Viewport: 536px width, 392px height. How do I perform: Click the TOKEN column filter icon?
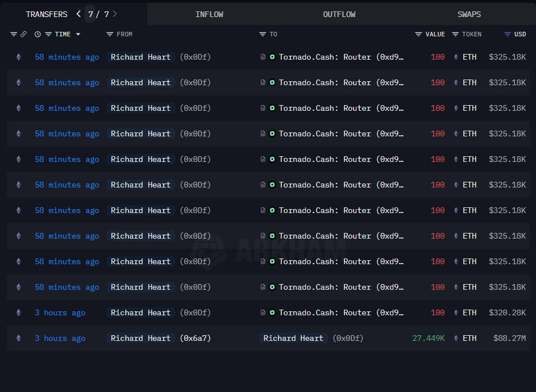[x=455, y=34]
